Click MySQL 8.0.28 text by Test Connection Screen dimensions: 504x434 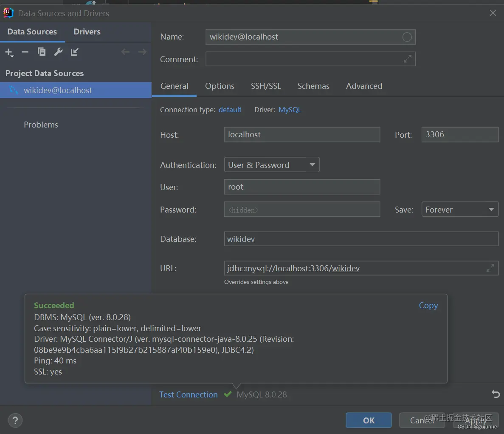pyautogui.click(x=262, y=394)
